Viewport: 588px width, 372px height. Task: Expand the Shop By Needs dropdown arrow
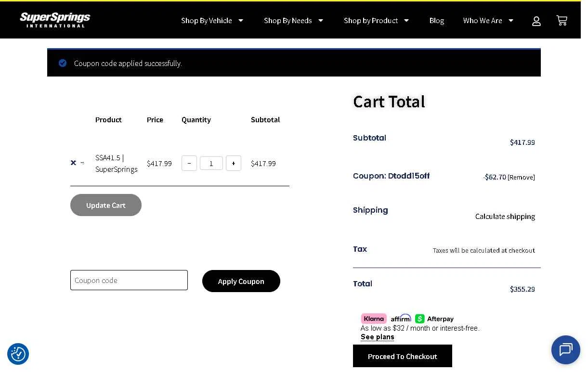321,20
